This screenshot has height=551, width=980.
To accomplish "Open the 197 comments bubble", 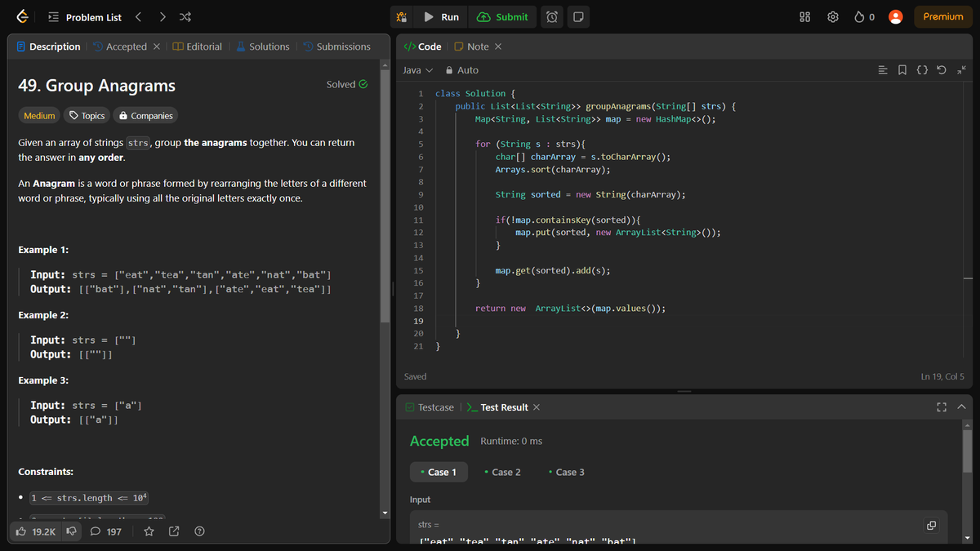I will (x=105, y=531).
